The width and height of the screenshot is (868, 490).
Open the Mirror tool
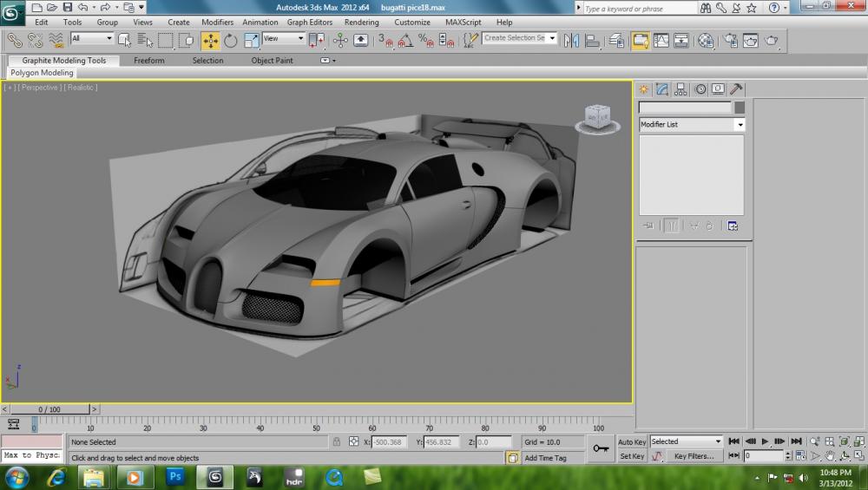click(x=571, y=41)
